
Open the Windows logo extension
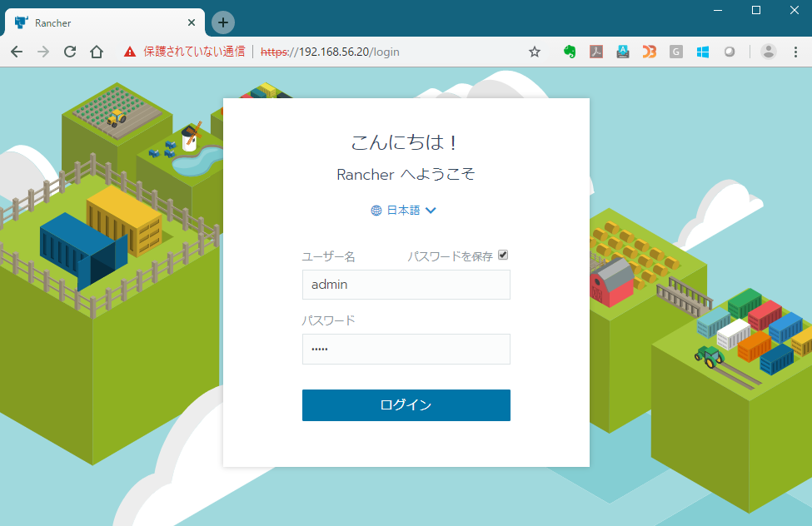(x=703, y=52)
